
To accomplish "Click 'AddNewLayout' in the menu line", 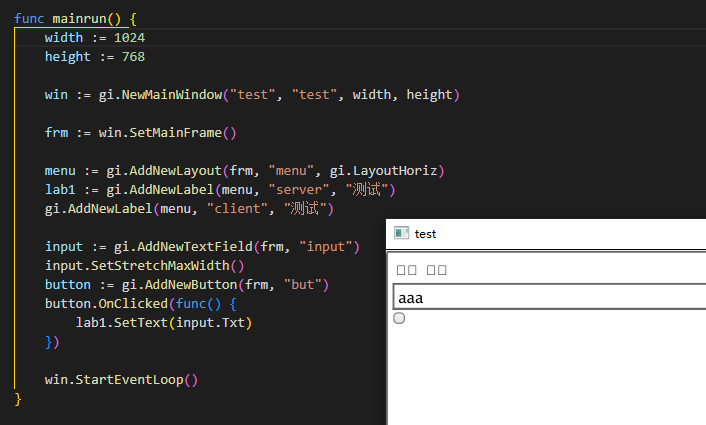I will pos(176,171).
